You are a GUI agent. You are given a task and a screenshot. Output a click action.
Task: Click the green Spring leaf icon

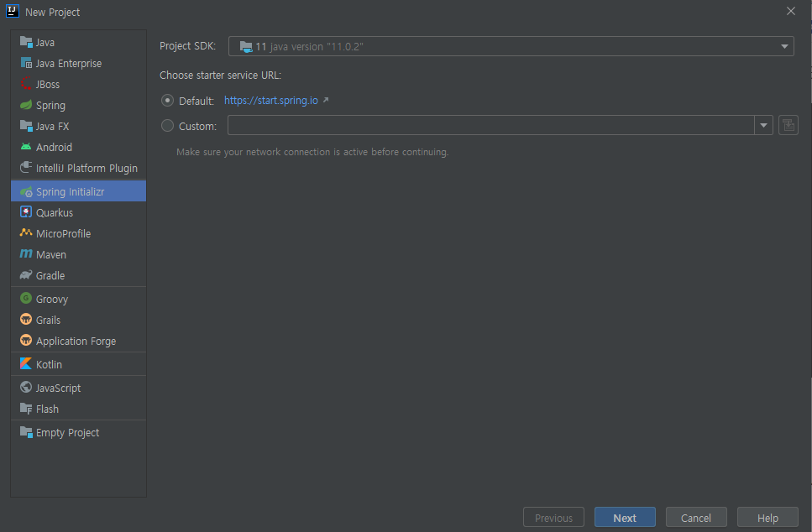coord(26,105)
